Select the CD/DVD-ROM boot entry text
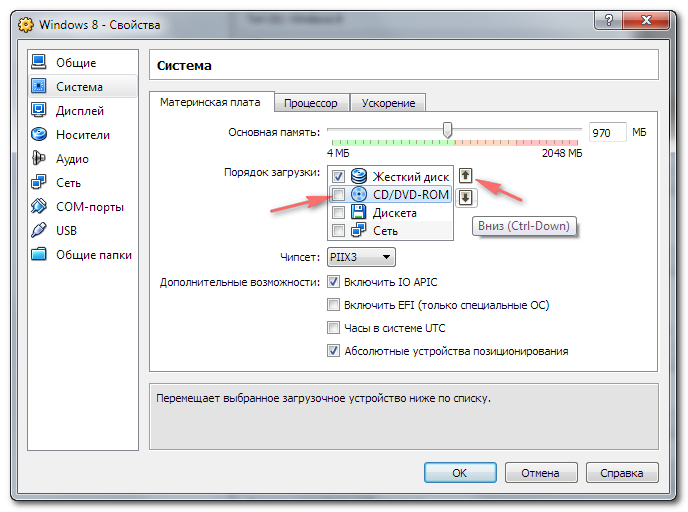 click(411, 194)
